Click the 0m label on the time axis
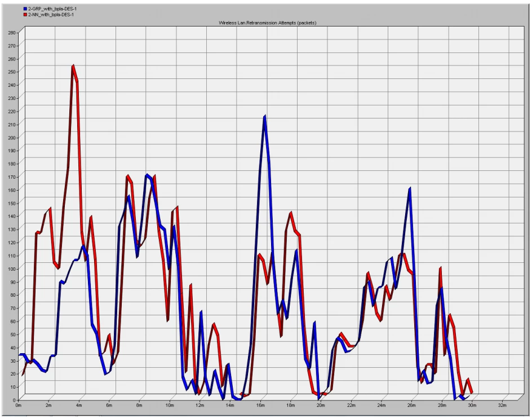 (19, 405)
